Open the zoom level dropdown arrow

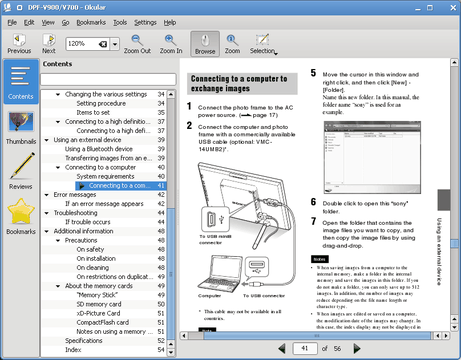pos(115,44)
